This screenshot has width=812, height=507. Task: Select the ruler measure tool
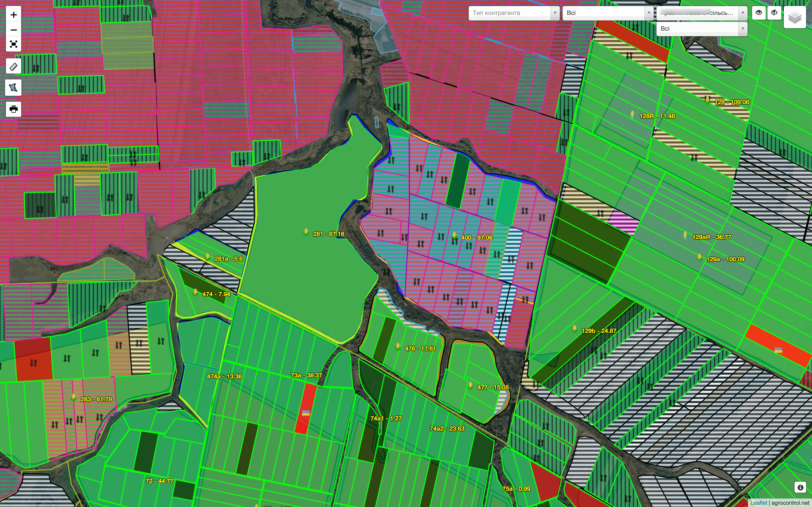click(x=14, y=66)
